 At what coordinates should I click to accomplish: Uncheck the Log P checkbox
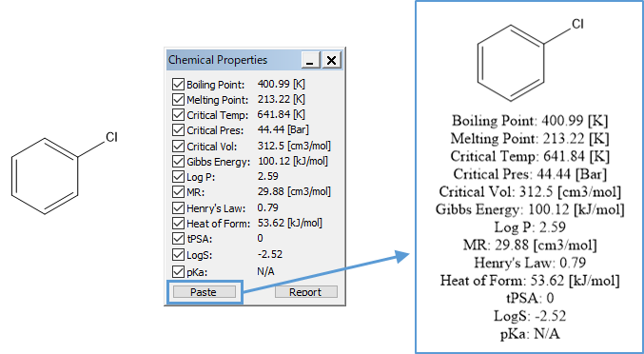[178, 177]
